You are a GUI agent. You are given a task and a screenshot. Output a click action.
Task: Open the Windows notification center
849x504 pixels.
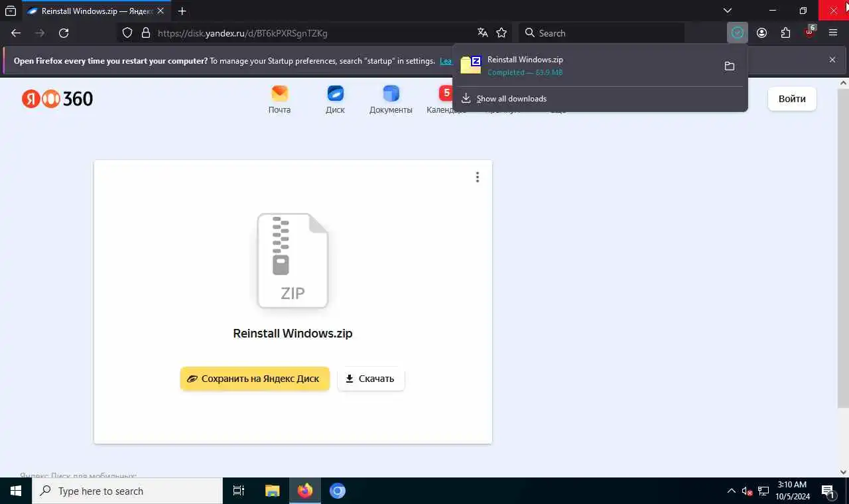828,491
